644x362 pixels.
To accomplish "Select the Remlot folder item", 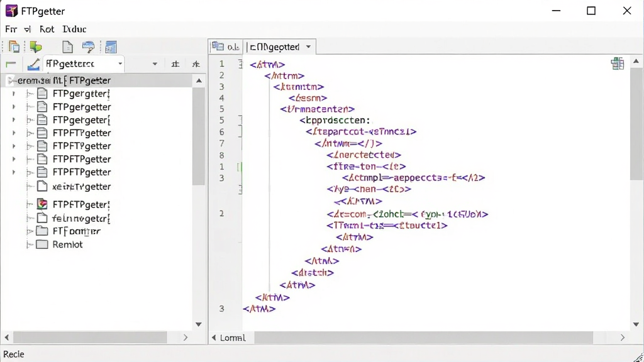I will [x=67, y=244].
